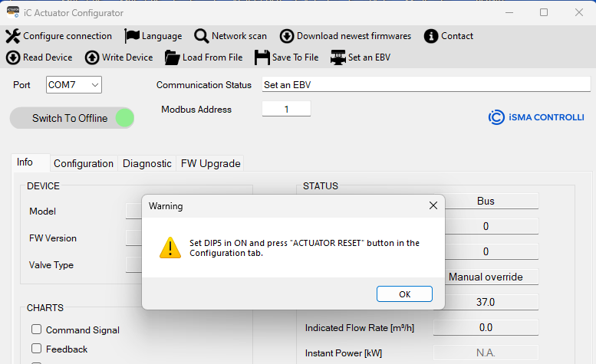This screenshot has height=364, width=596.
Task: Tick the Feedback chart checkbox
Action: click(x=36, y=349)
